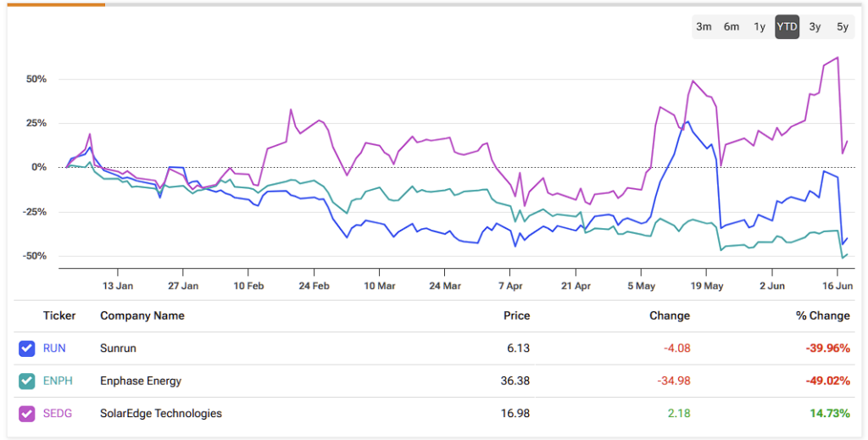Click the 16 Jun date marker on chart axis
This screenshot has width=868, height=440.
[837, 287]
